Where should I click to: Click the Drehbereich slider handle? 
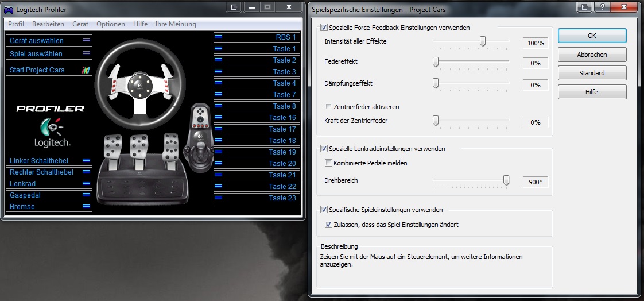[506, 180]
